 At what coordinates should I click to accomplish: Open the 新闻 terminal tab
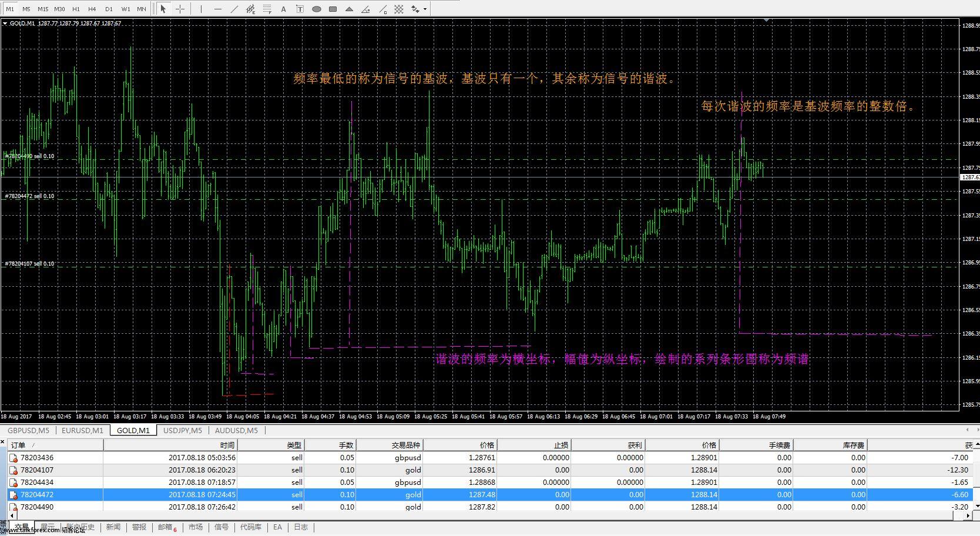[x=113, y=527]
